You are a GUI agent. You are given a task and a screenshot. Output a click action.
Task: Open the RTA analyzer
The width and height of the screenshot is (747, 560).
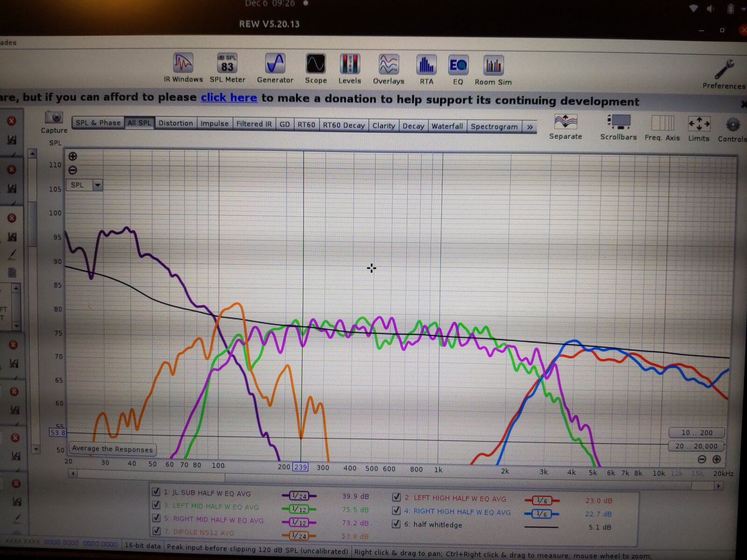(x=426, y=66)
